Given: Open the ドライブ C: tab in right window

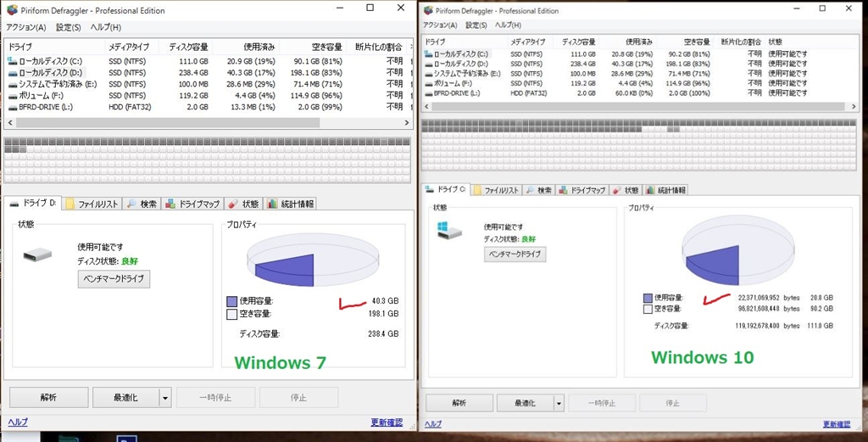Looking at the screenshot, I should coord(446,189).
